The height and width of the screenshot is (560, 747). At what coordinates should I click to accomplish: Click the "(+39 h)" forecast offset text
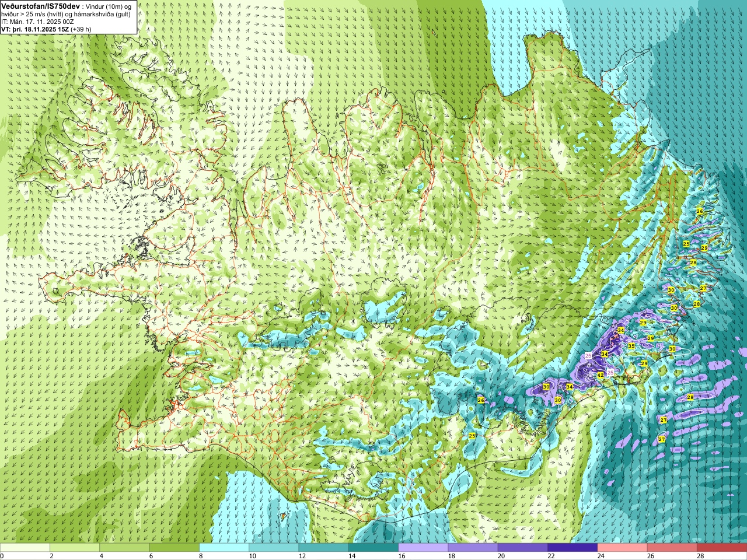tap(81, 29)
